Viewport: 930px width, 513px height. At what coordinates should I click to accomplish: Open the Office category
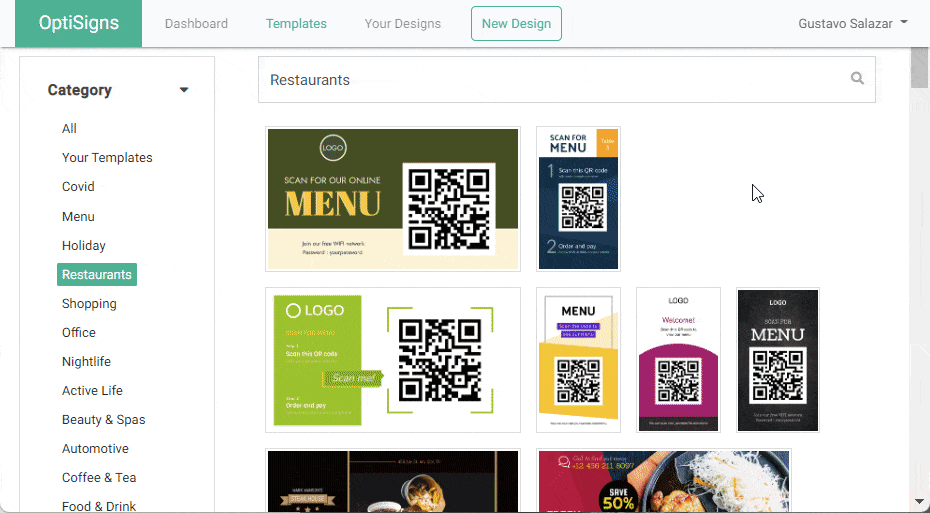(x=79, y=333)
